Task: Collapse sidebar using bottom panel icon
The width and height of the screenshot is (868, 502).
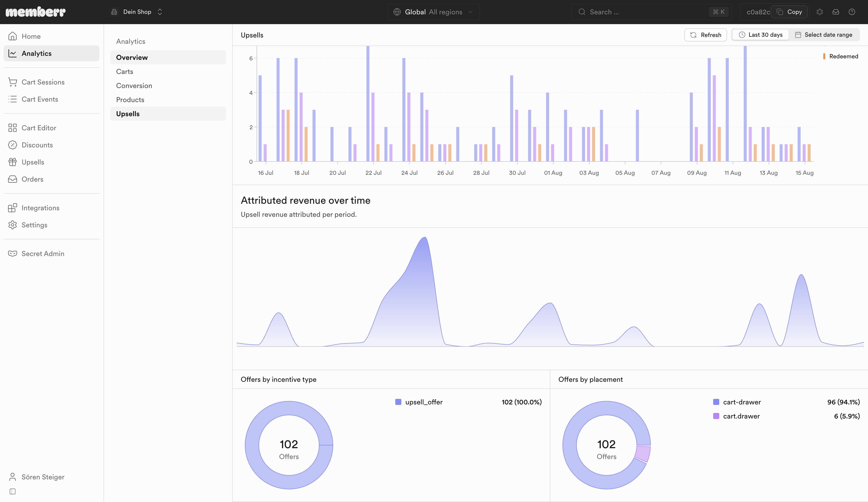Action: pyautogui.click(x=13, y=491)
